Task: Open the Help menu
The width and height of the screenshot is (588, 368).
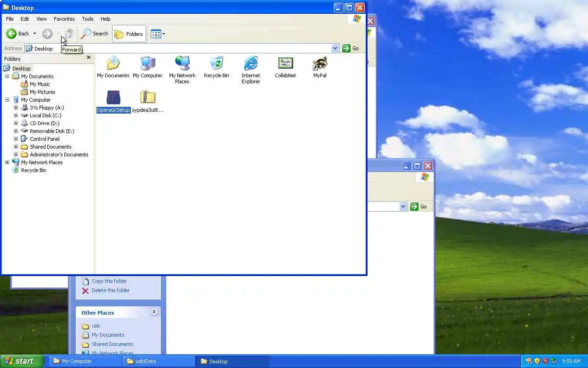Action: point(105,19)
